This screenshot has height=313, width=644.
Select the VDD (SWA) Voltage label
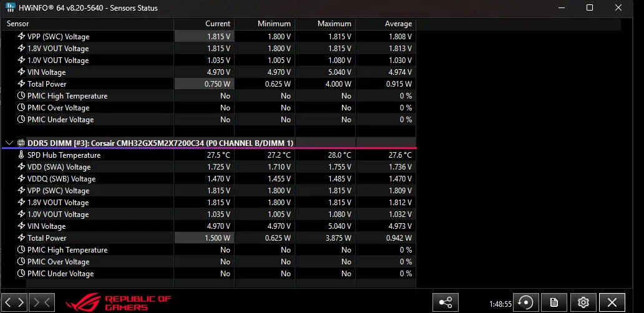click(59, 167)
